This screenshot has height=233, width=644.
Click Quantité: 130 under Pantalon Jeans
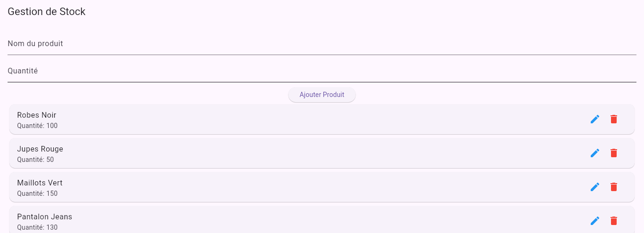tap(37, 227)
